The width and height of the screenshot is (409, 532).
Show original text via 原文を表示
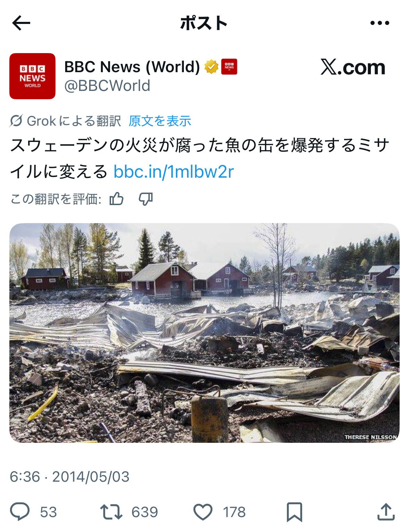(x=160, y=121)
